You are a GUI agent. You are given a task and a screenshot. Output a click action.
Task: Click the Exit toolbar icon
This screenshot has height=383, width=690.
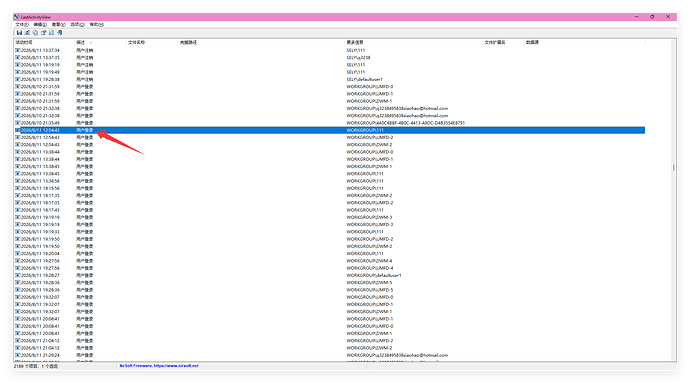click(59, 33)
